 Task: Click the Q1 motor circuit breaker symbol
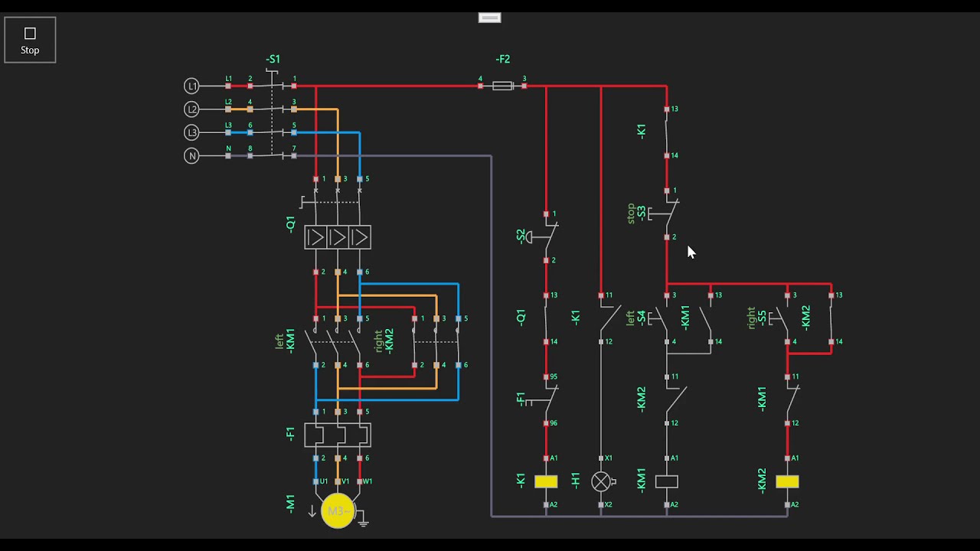click(338, 237)
